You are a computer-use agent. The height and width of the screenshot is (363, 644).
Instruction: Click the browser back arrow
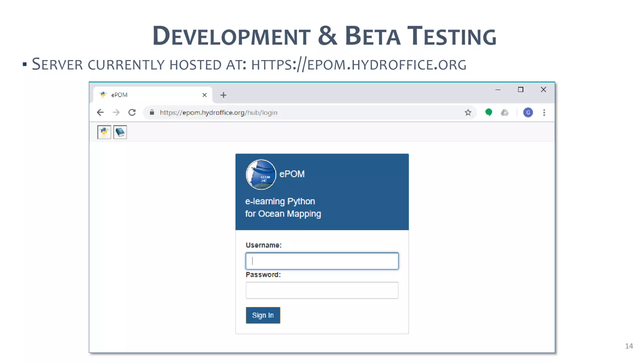[x=100, y=113]
